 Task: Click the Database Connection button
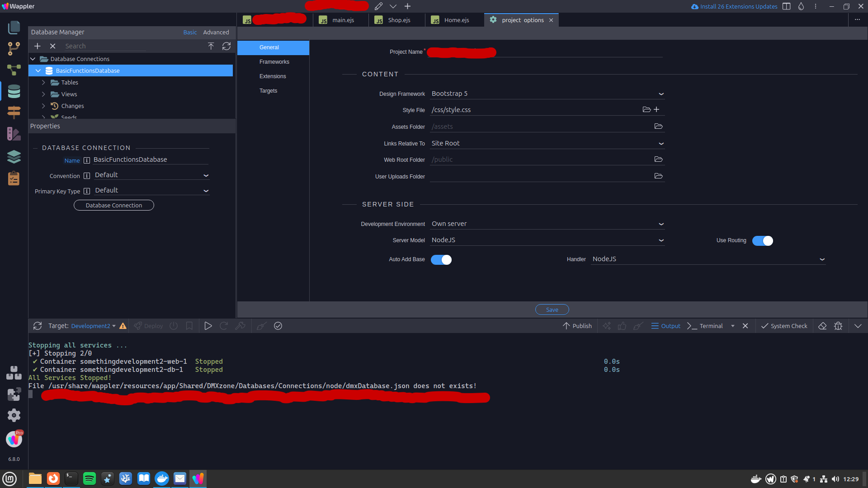click(x=114, y=205)
